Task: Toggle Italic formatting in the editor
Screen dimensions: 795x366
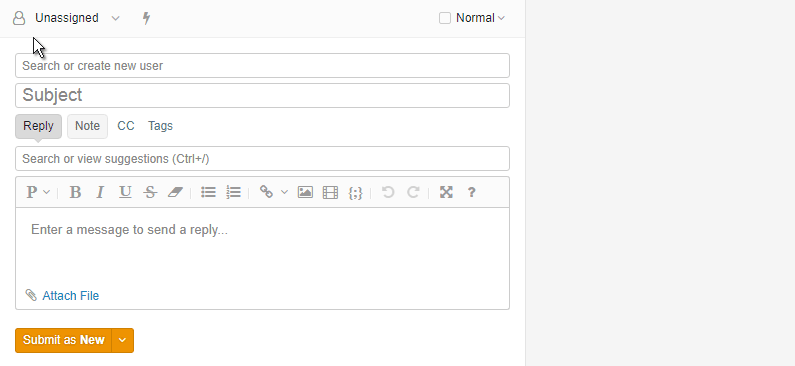Action: click(x=100, y=192)
